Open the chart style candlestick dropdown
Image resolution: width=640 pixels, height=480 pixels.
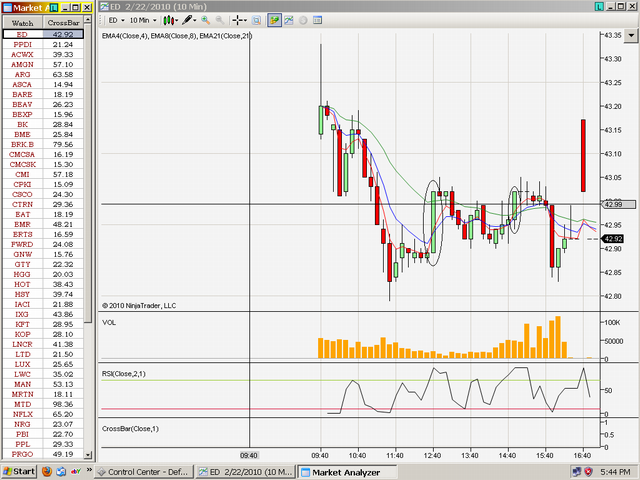170,20
